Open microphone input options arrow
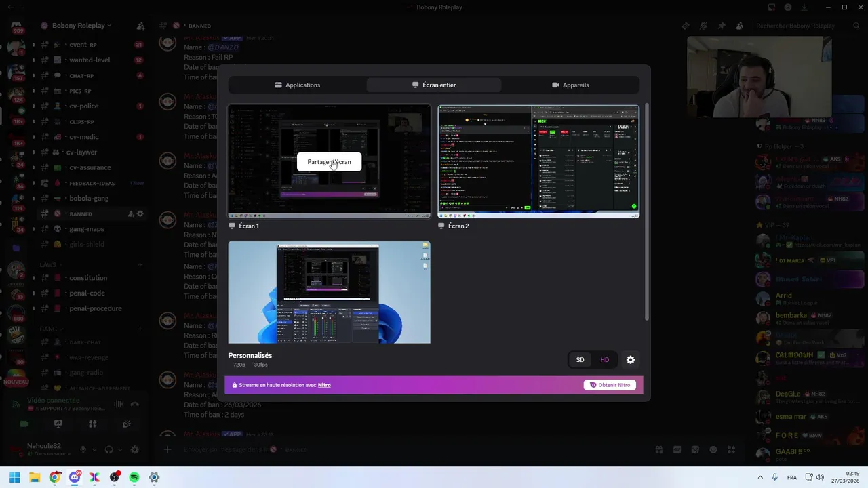 [x=94, y=449]
